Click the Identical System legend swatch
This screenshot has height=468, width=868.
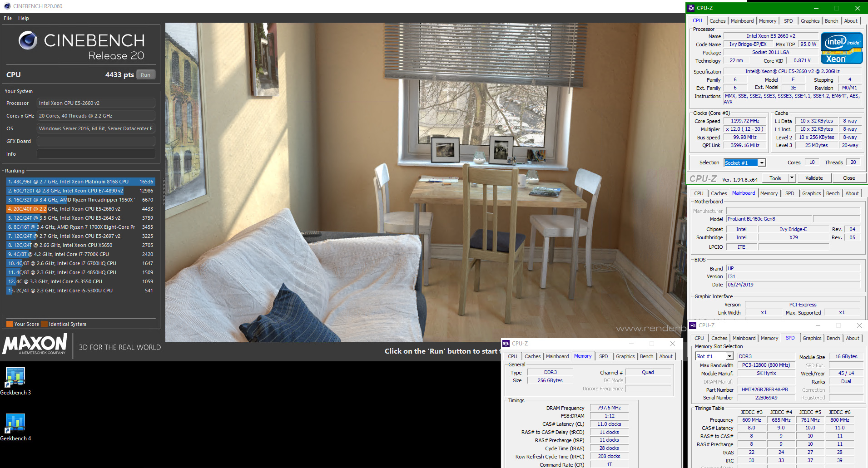click(44, 324)
